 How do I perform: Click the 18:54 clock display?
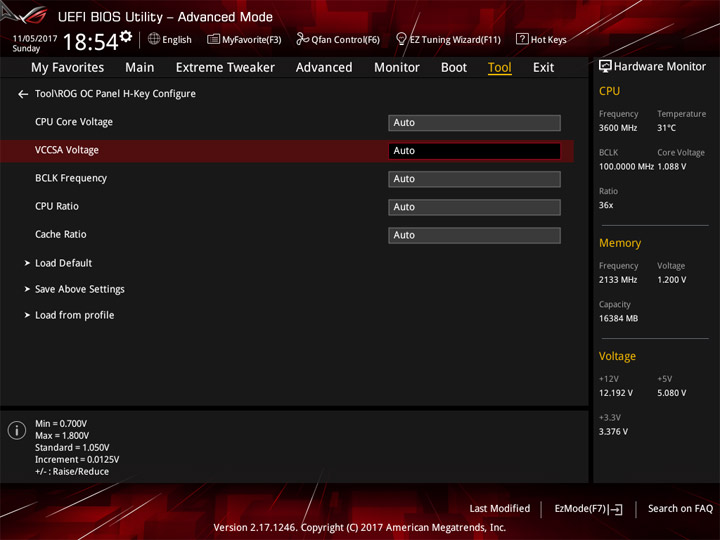(90, 42)
